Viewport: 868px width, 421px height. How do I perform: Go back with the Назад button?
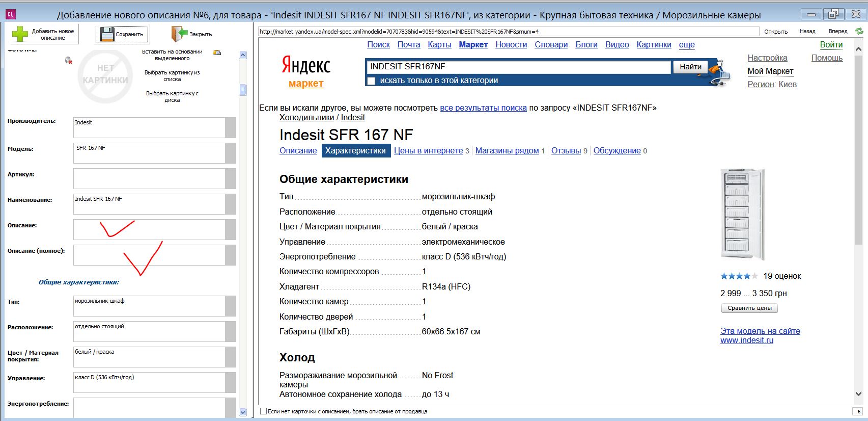[x=807, y=32]
